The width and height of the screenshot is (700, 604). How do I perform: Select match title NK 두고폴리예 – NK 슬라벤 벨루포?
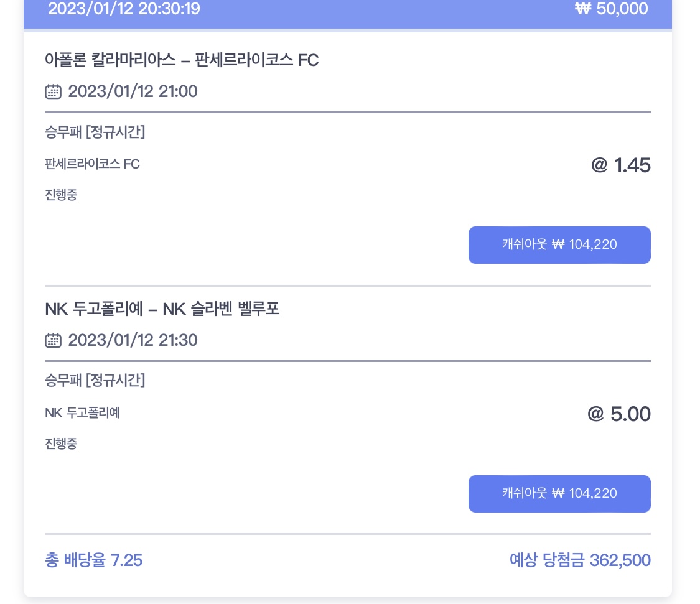(162, 309)
